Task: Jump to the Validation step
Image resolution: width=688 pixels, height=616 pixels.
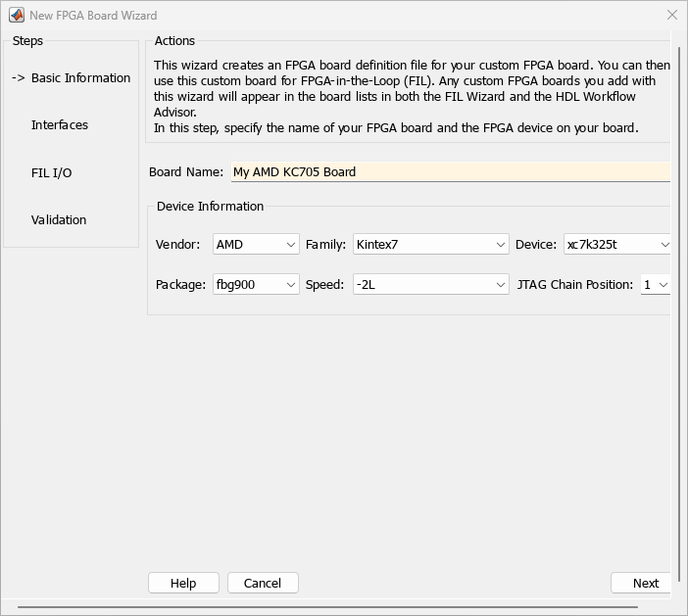Action: [x=59, y=220]
